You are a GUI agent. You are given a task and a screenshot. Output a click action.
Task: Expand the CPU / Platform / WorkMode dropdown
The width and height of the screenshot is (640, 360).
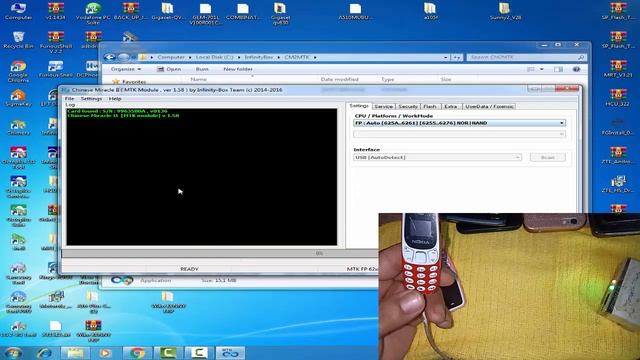coord(562,123)
